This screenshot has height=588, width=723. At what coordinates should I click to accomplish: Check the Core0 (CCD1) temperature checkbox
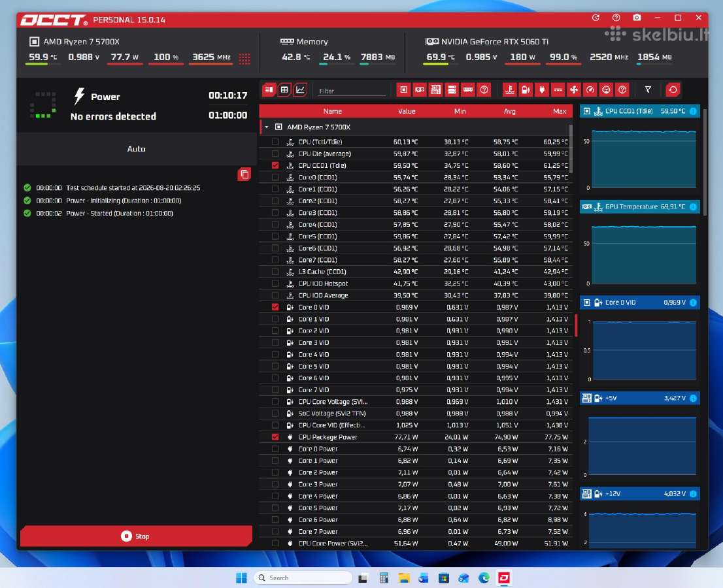[x=275, y=178]
